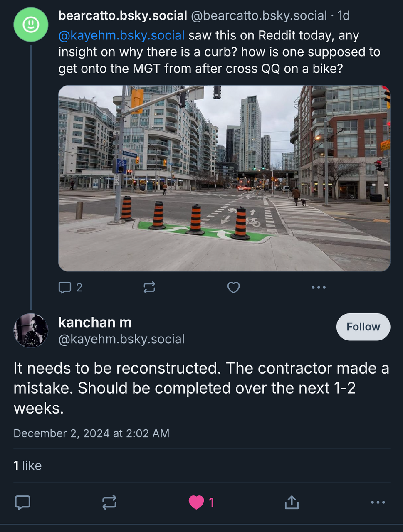Screen dimensions: 403x532
Task: Open the bearcatto.bsky.social display name
Action: (x=123, y=16)
